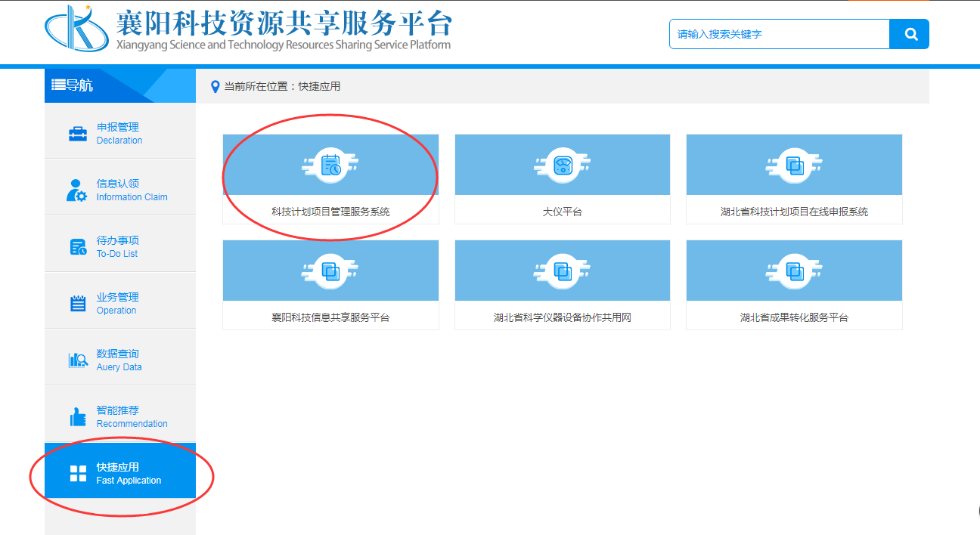Image resolution: width=980 pixels, height=535 pixels.
Task: Click the gauge icon of 大仪平台 card
Action: [563, 165]
